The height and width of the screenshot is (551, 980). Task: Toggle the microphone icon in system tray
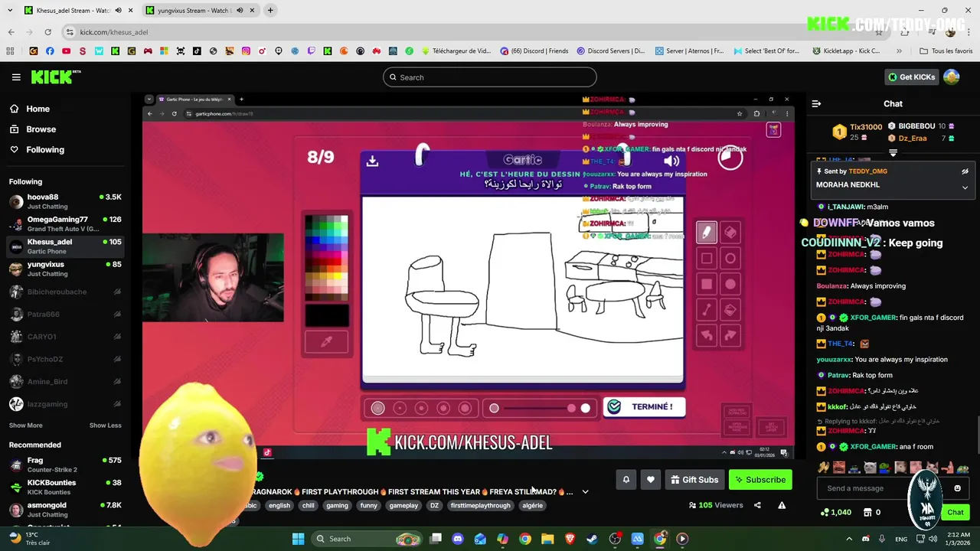click(881, 539)
